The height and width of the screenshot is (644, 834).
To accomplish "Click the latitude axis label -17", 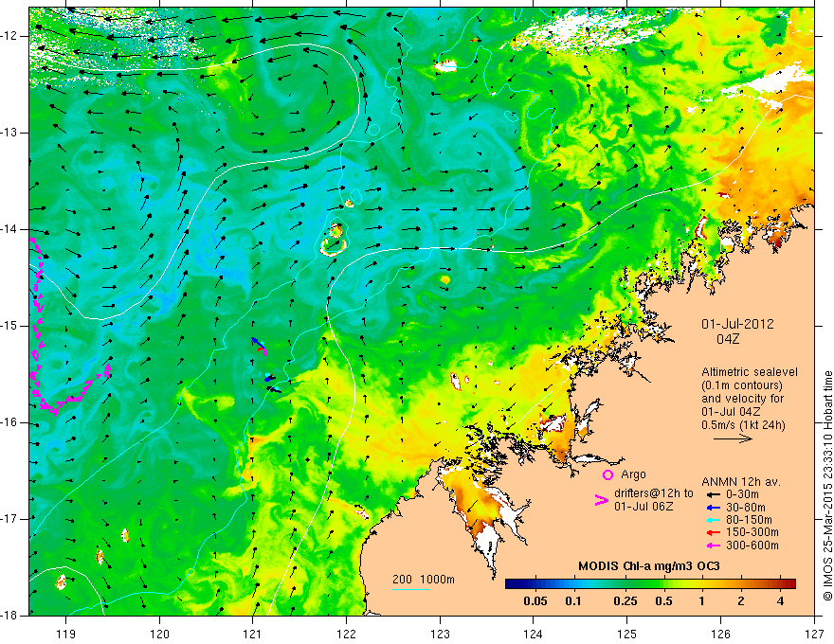I will (10, 519).
